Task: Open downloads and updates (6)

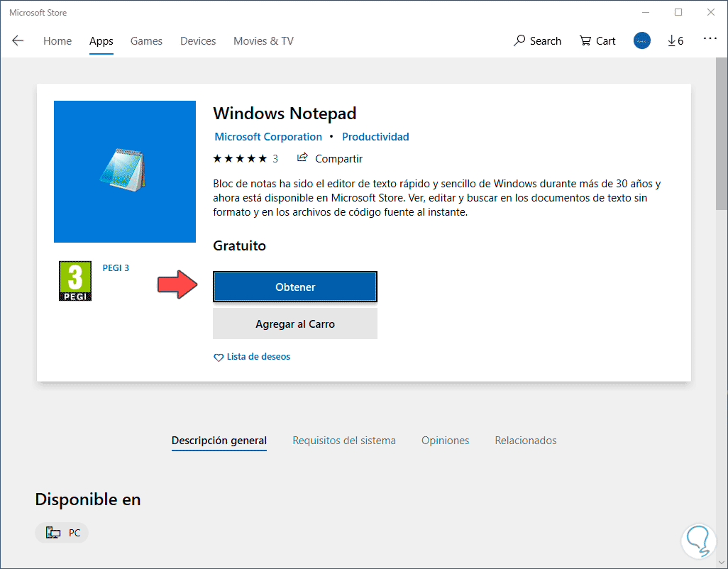Action: pos(675,41)
